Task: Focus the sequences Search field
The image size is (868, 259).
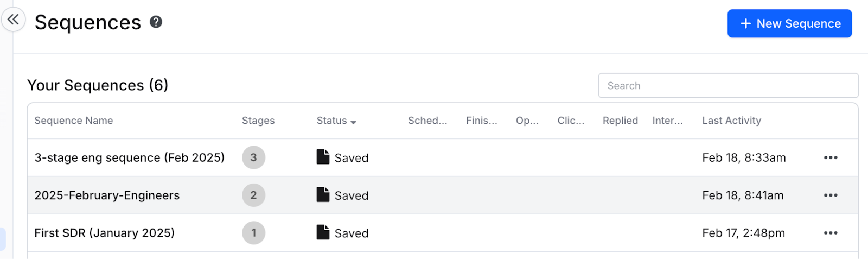Action: (x=728, y=86)
